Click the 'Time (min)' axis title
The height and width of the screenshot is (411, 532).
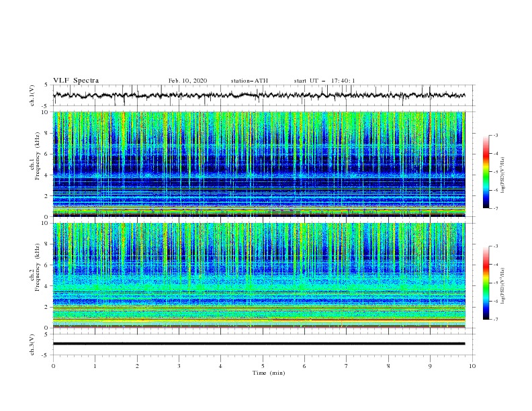[x=269, y=373]
